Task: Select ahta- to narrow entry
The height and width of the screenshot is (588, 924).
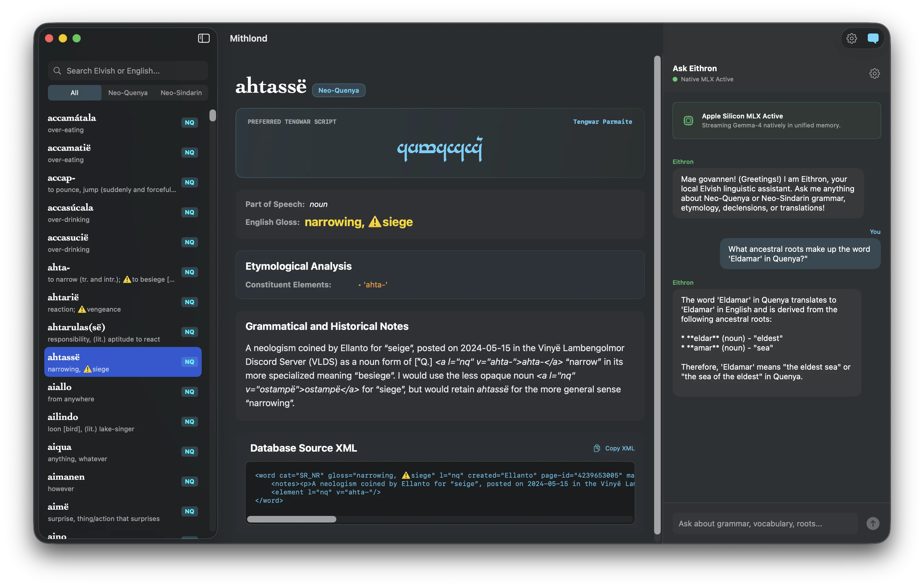Action: click(123, 273)
